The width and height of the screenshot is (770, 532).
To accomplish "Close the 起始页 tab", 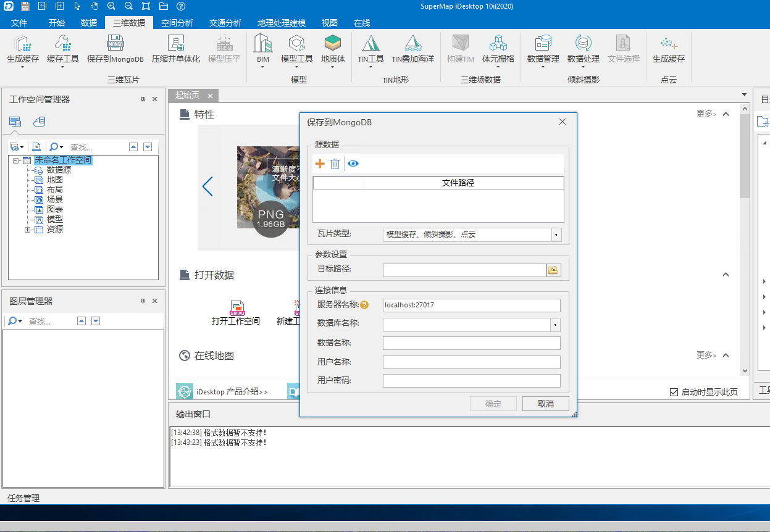I will coord(210,96).
